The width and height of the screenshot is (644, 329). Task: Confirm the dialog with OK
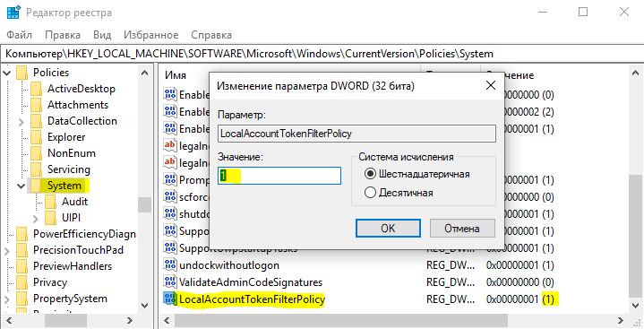point(388,229)
